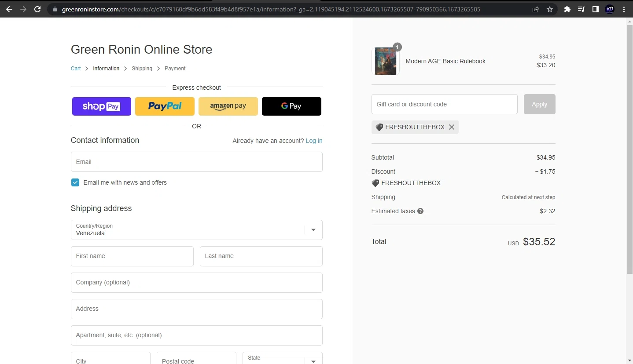Click the page vertical scrollbar
633x364 pixels.
click(629, 149)
